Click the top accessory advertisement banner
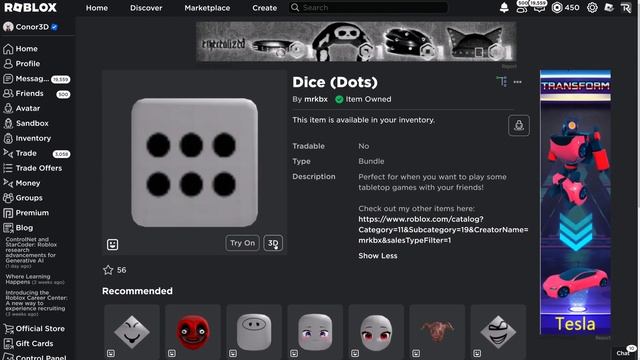The image size is (640, 360). [x=356, y=42]
